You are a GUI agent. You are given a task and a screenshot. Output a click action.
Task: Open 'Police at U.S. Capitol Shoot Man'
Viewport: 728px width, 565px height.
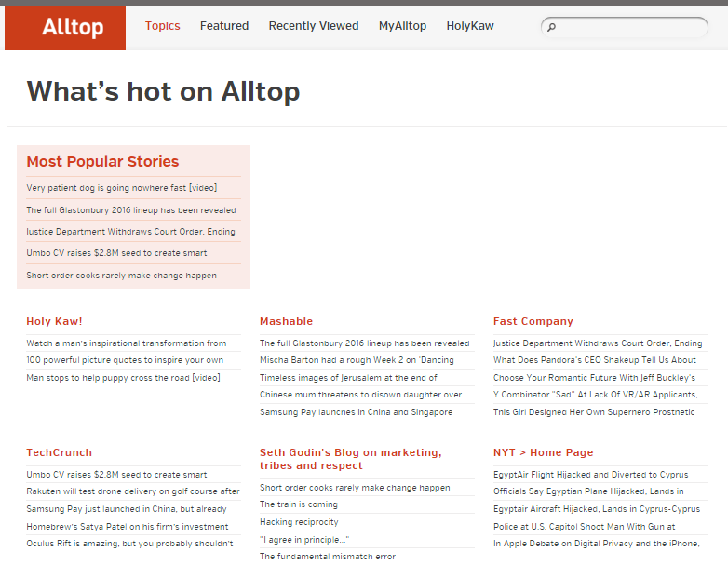pyautogui.click(x=584, y=527)
